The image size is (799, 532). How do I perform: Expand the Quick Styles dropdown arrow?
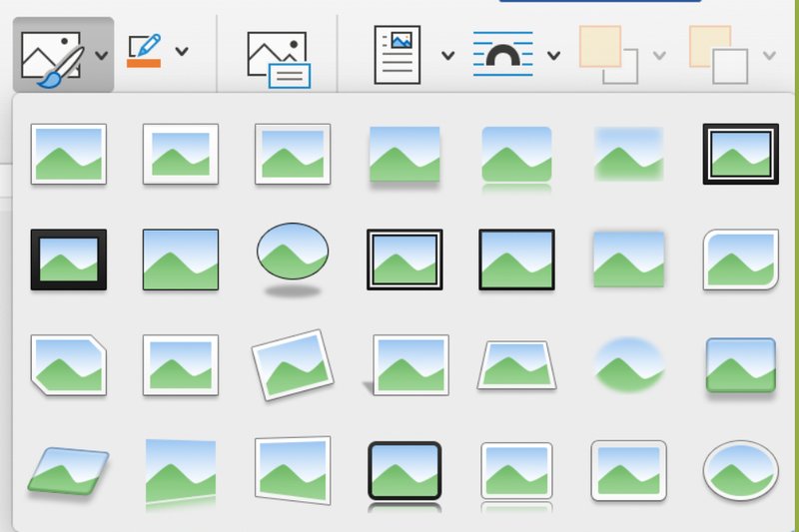tap(102, 56)
